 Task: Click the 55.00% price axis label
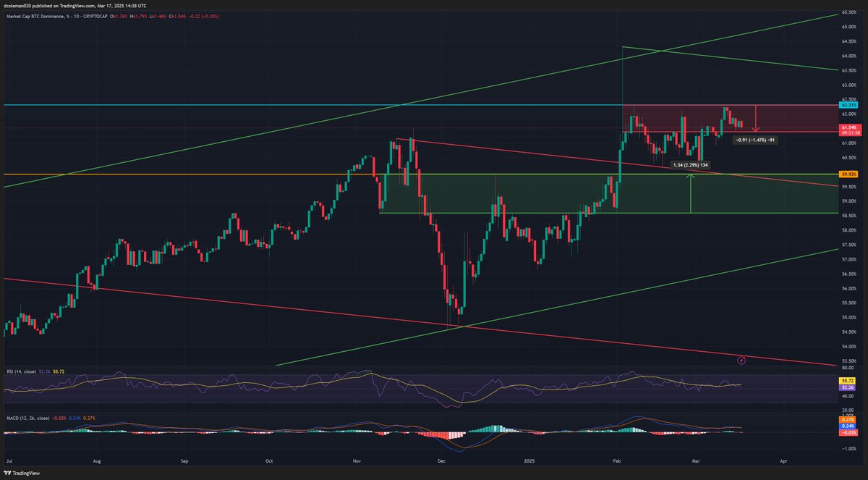pos(849,317)
